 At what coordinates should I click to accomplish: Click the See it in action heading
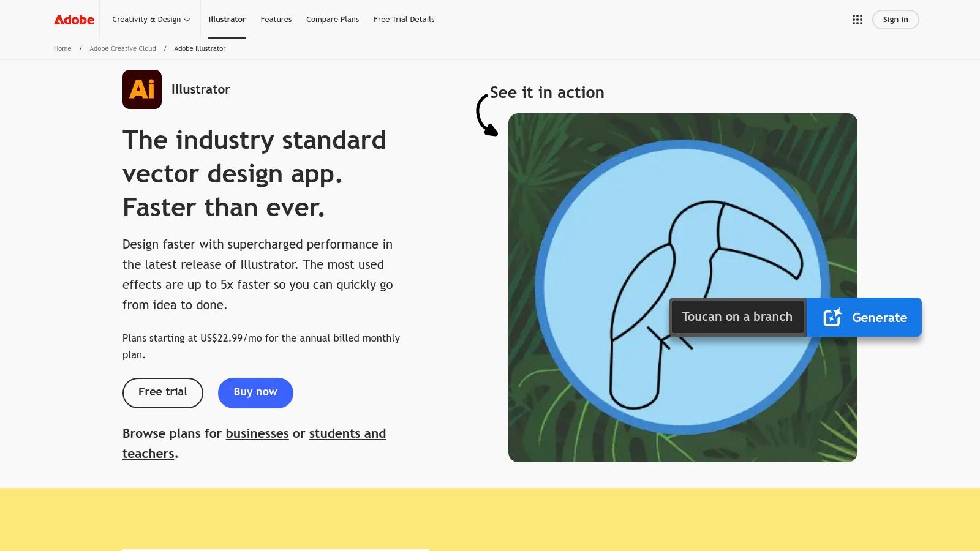pyautogui.click(x=547, y=92)
